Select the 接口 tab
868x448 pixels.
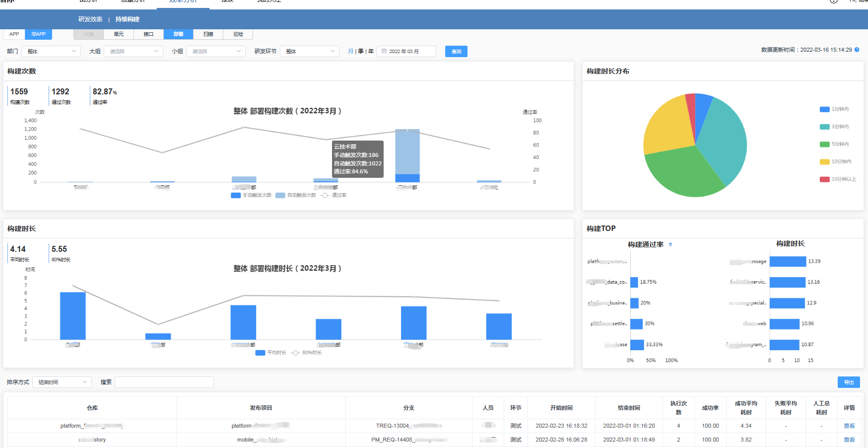(148, 34)
